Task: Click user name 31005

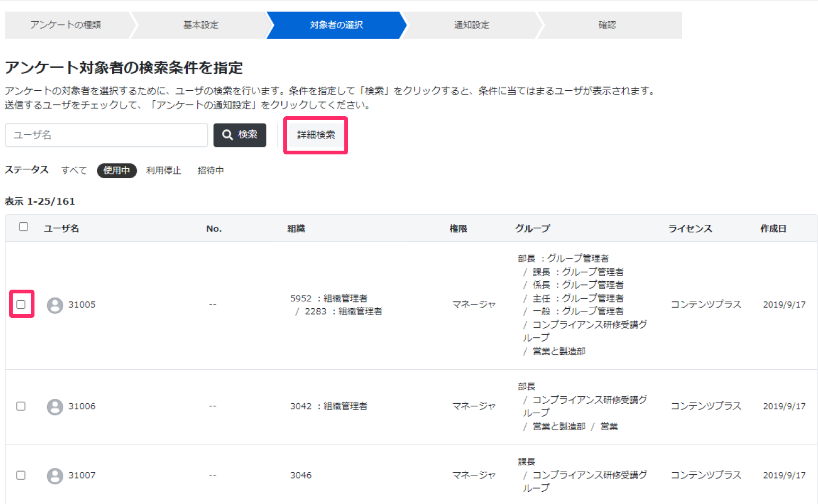Action: click(x=82, y=305)
